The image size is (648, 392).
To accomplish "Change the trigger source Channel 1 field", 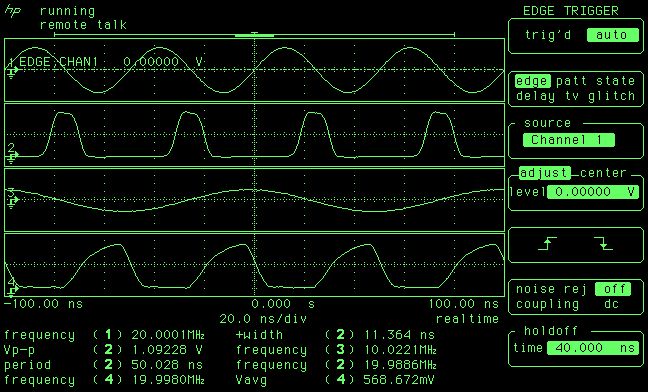I will (568, 140).
